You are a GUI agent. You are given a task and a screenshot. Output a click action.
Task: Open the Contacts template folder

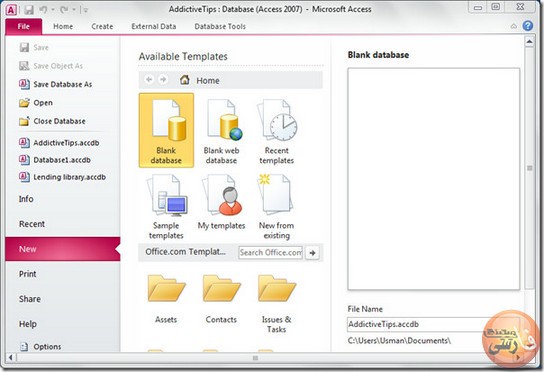click(x=221, y=299)
